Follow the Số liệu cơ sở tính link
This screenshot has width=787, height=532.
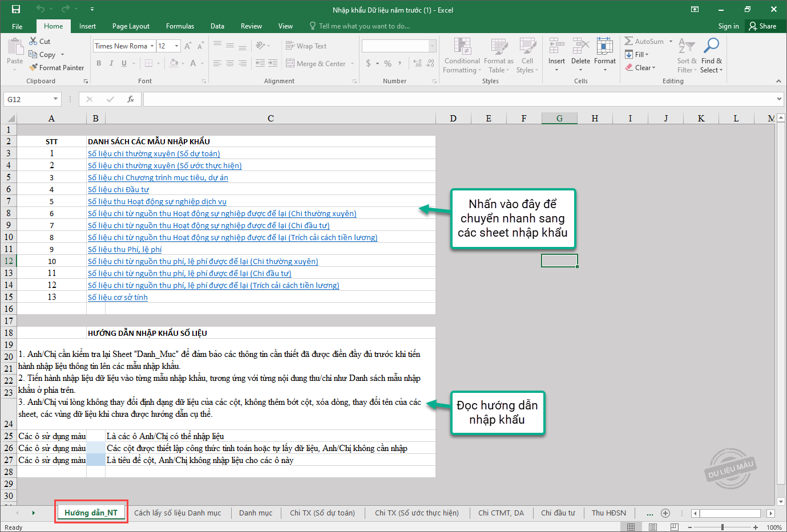(118, 297)
